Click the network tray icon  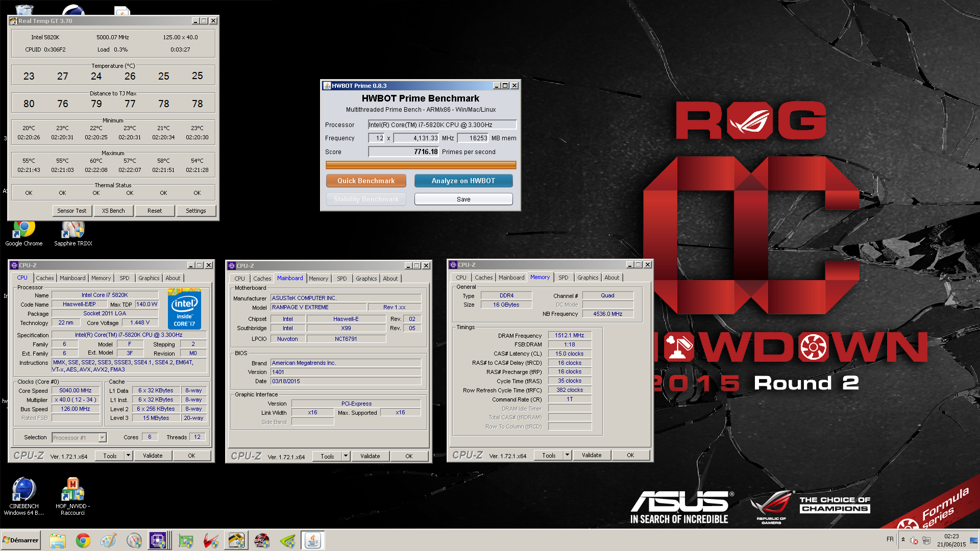926,540
